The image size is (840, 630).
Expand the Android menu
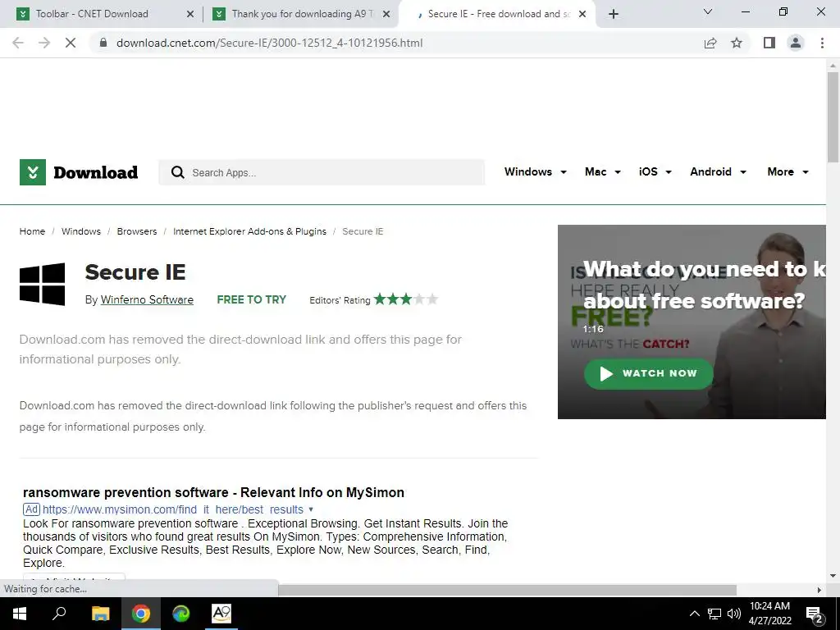click(x=718, y=171)
